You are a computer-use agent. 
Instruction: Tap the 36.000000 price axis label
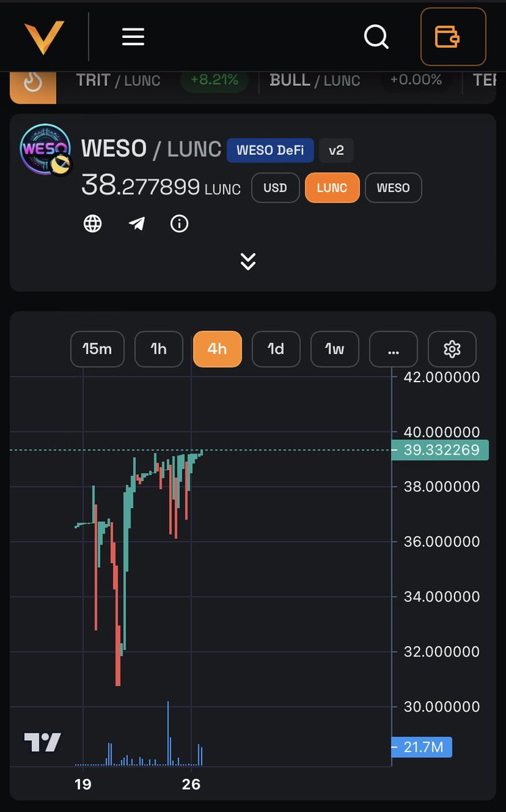(442, 541)
